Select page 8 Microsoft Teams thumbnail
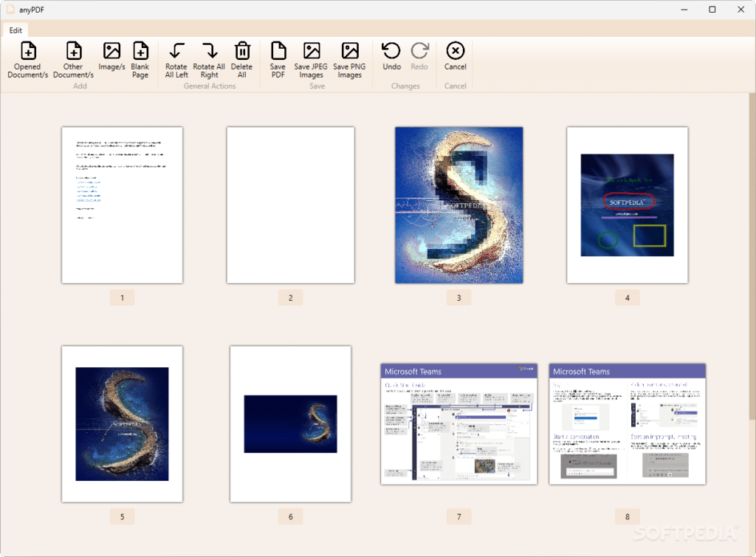Image resolution: width=756 pixels, height=557 pixels. (628, 424)
